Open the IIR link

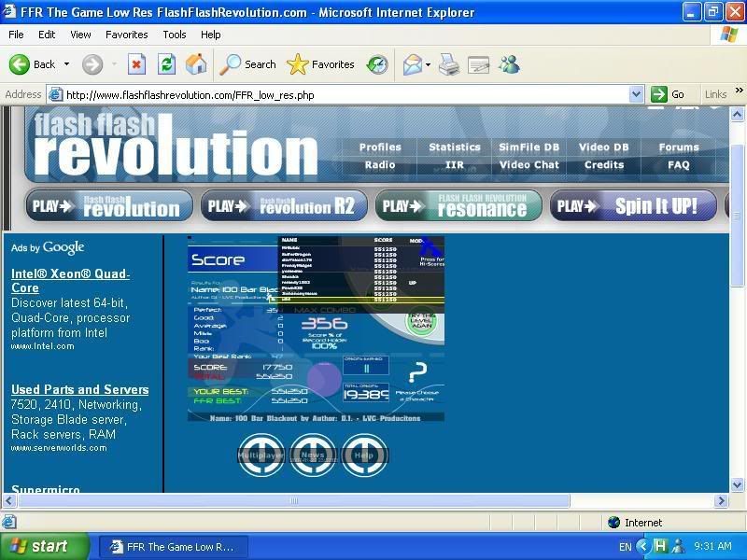click(x=455, y=165)
